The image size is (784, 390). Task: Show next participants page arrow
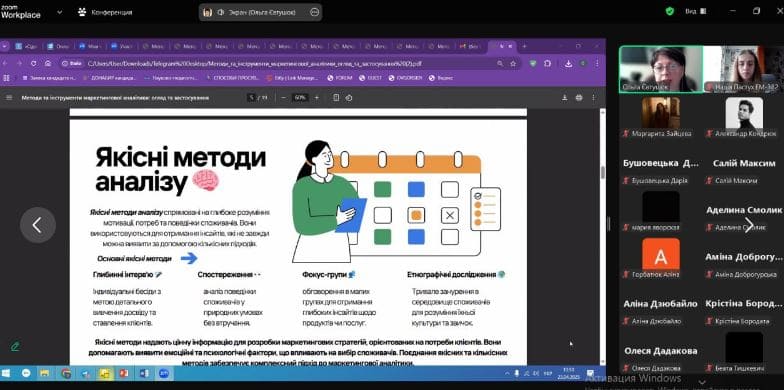pos(748,225)
